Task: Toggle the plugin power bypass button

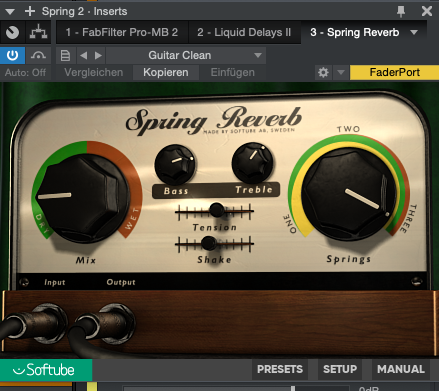Action: [x=12, y=55]
